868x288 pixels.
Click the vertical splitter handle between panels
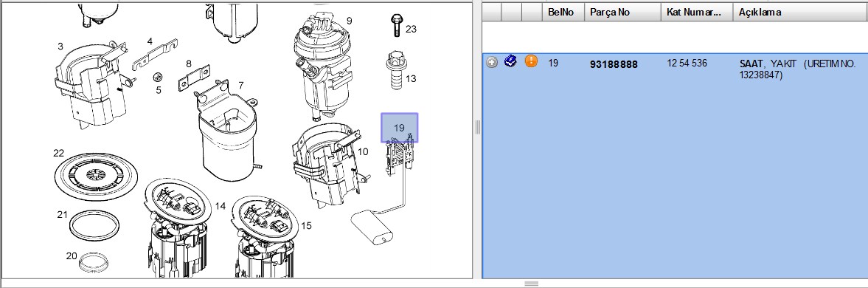[x=477, y=127]
